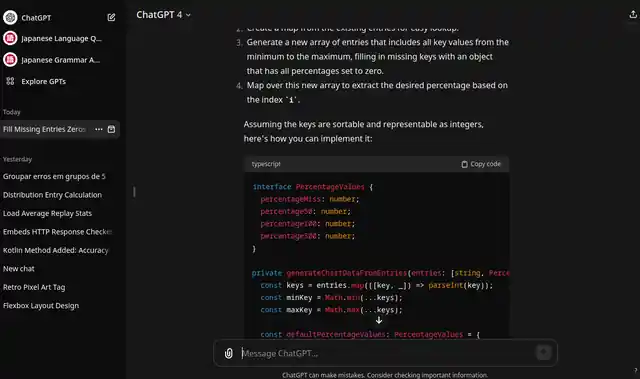Click 'ChatGPT can make mistakes' disclaimer text
The height and width of the screenshot is (379, 640).
tap(385, 375)
